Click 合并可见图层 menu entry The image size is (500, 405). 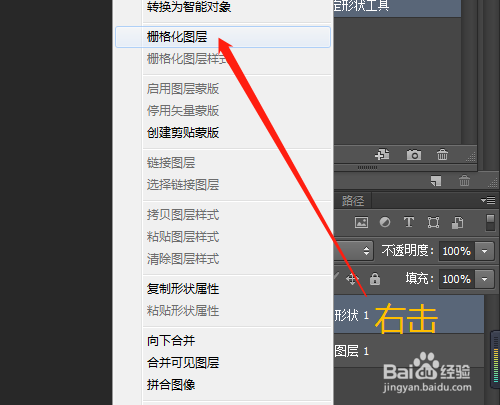click(x=183, y=363)
